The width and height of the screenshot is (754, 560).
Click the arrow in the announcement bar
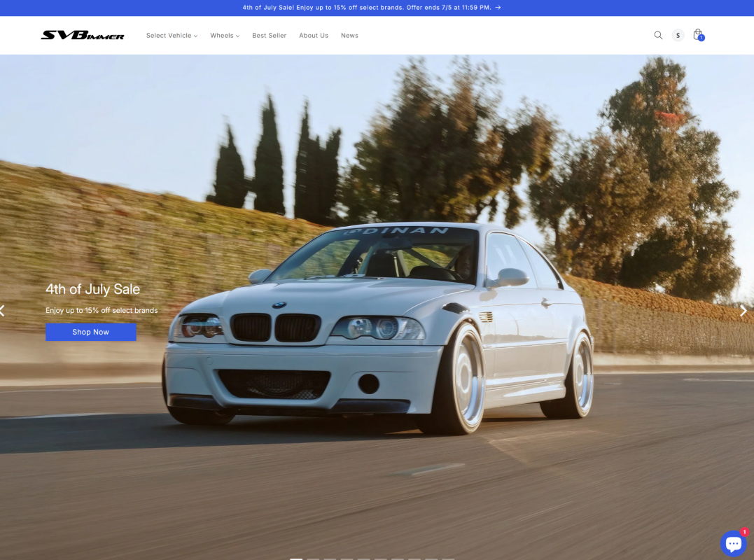point(498,8)
